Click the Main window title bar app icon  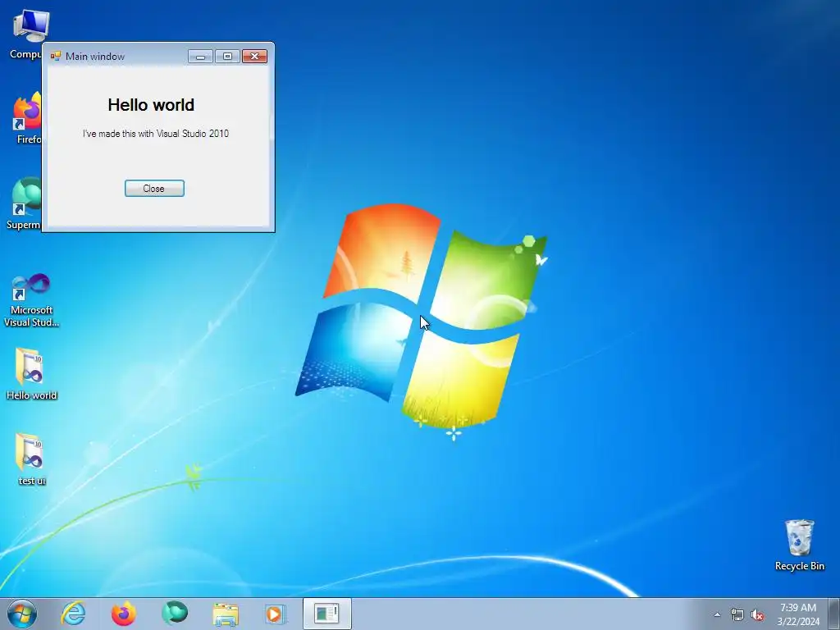55,57
